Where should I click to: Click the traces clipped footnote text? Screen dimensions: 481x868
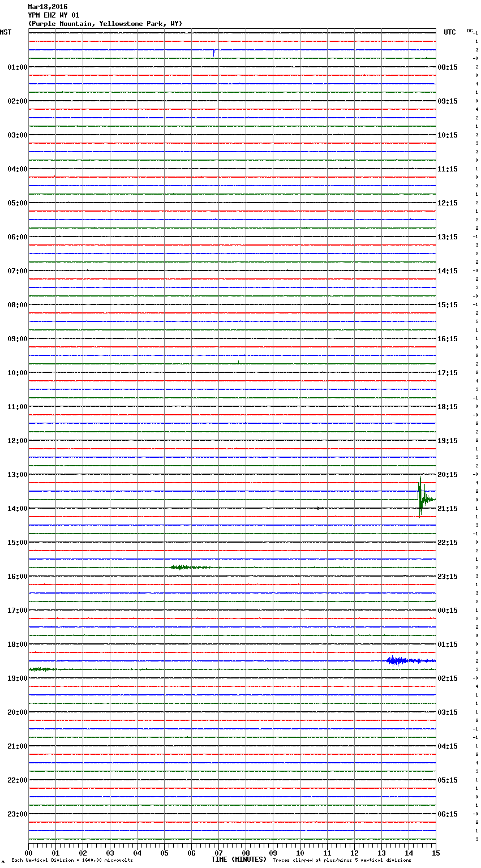(x=342, y=860)
